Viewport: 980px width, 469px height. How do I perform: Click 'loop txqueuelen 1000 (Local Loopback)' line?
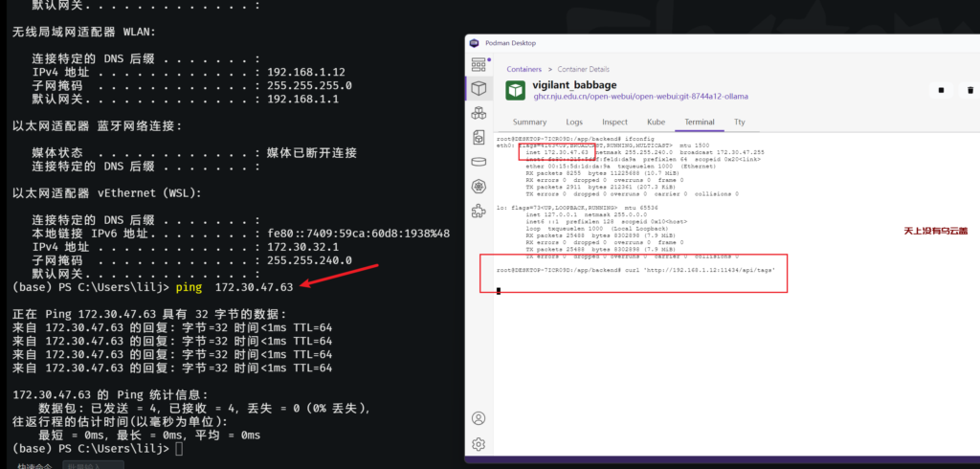coord(597,228)
